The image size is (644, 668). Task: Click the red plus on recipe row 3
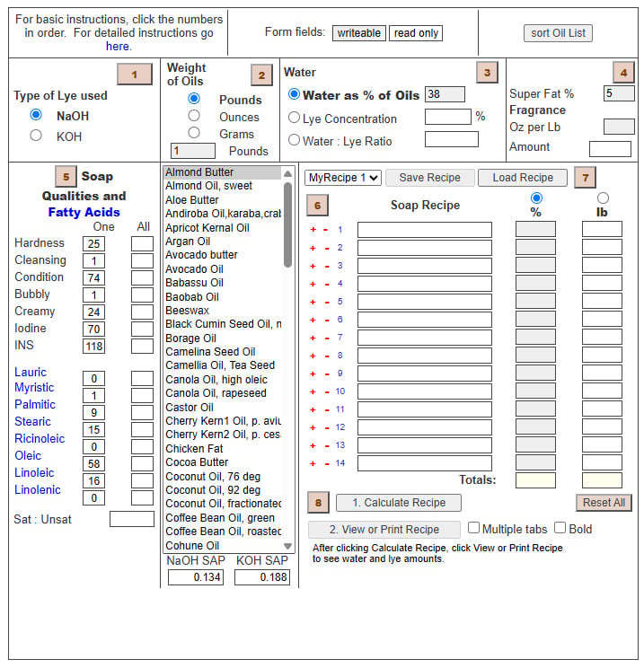tap(313, 266)
